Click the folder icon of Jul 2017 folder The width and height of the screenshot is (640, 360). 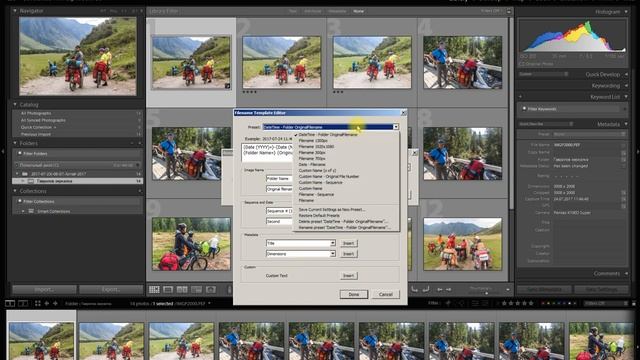25,174
